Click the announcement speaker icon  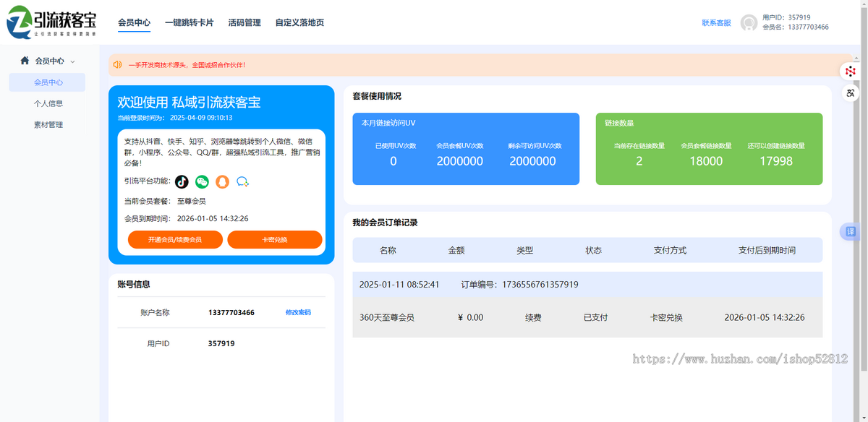click(117, 64)
